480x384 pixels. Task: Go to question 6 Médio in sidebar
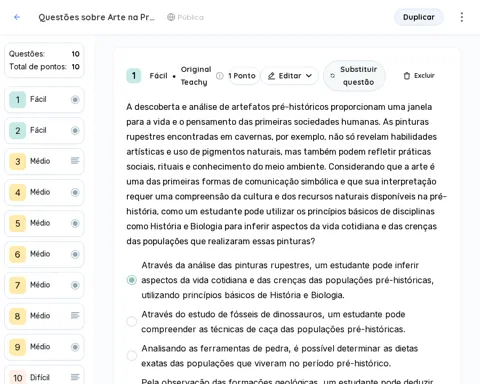point(44,254)
